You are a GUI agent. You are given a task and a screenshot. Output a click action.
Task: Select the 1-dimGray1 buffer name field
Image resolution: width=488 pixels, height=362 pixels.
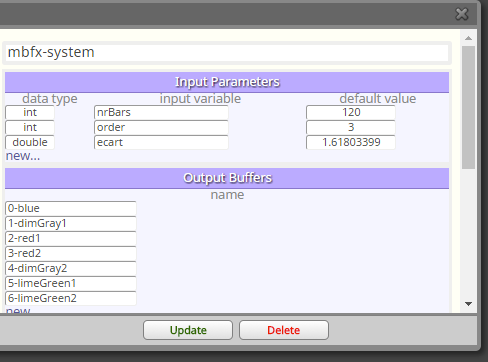[71, 223]
